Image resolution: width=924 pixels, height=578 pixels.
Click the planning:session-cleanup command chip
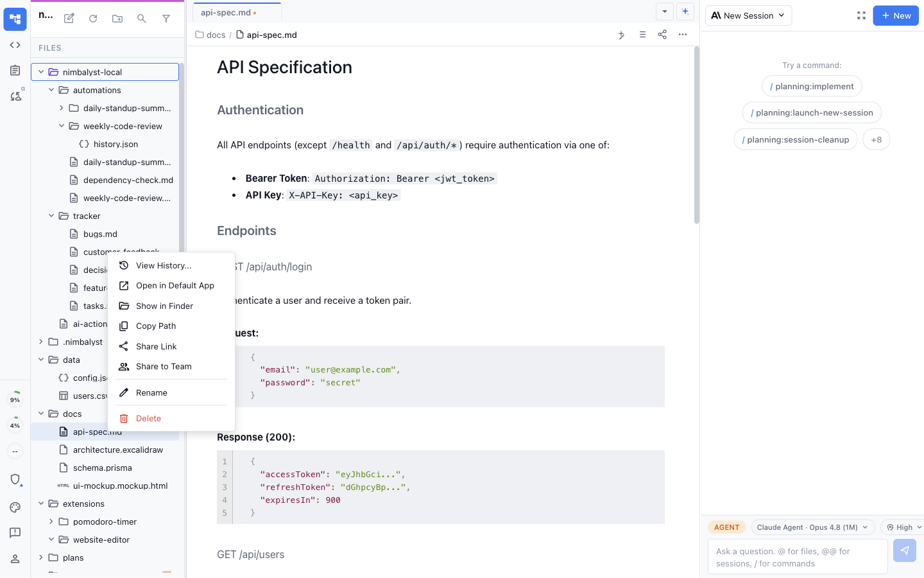[x=796, y=139]
